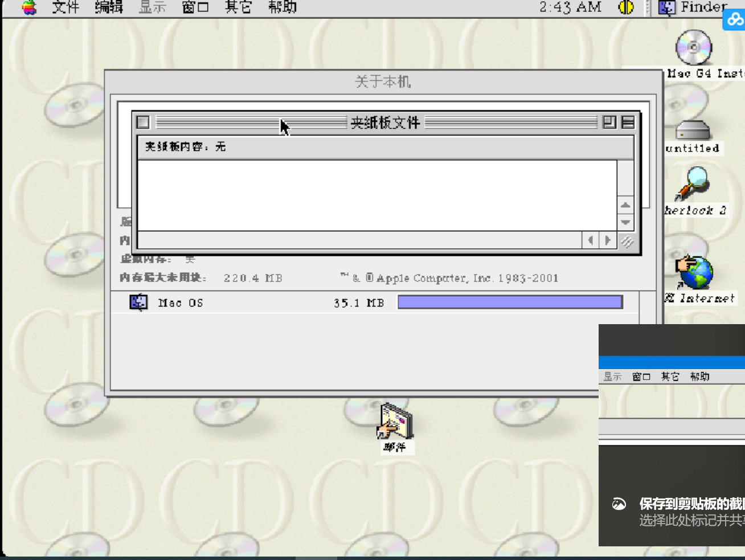Open the 帮助 menu
Image resolution: width=745 pixels, height=560 pixels.
tap(281, 7)
